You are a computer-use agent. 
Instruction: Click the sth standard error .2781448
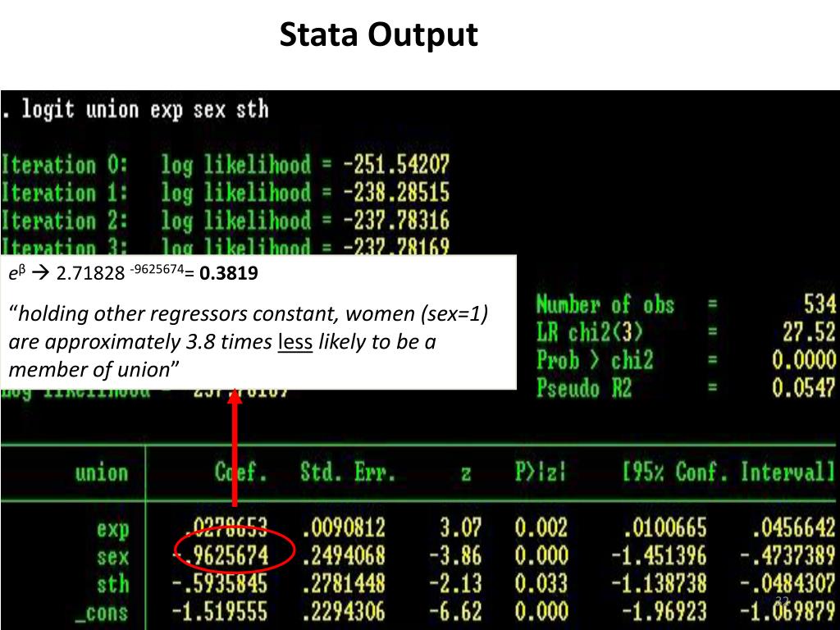pyautogui.click(x=344, y=584)
